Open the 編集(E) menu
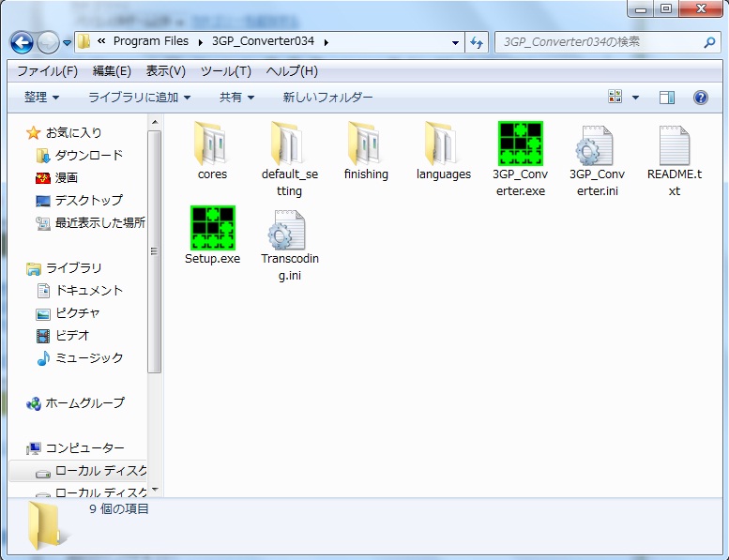 point(112,71)
